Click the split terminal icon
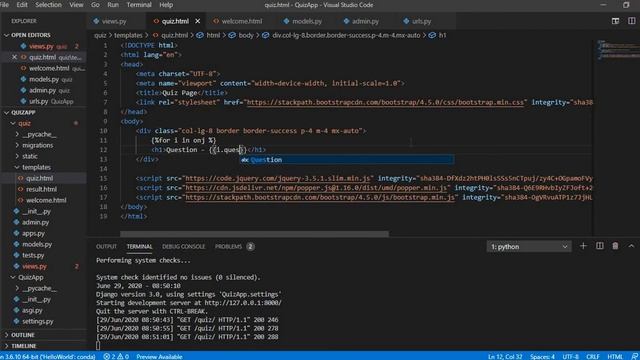640x360 pixels. (600, 246)
